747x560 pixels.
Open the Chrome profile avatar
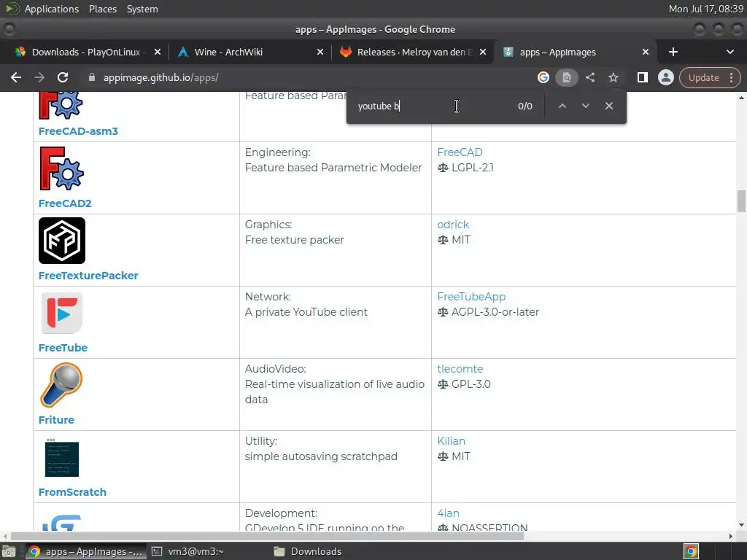click(x=665, y=77)
